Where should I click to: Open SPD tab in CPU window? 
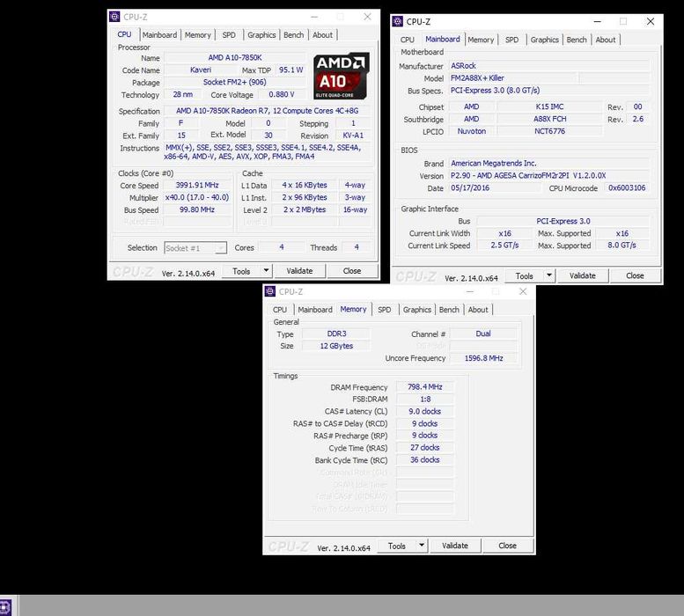pyautogui.click(x=229, y=35)
